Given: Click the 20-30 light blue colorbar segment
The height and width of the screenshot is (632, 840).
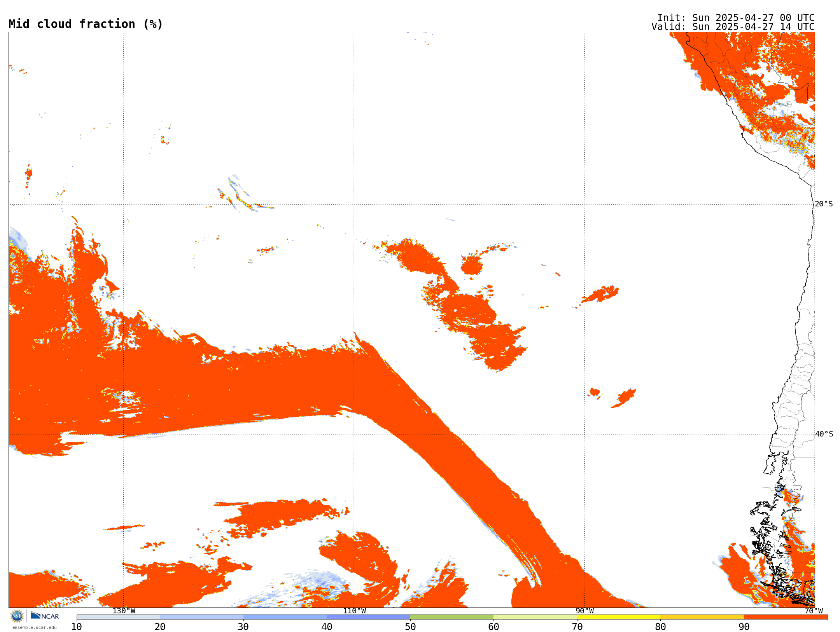Looking at the screenshot, I should [x=201, y=617].
